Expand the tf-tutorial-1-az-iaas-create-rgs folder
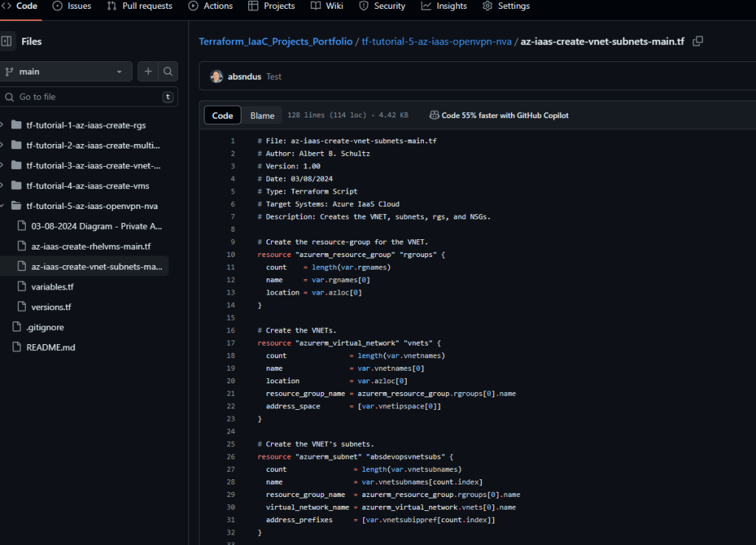 pyautogui.click(x=3, y=125)
